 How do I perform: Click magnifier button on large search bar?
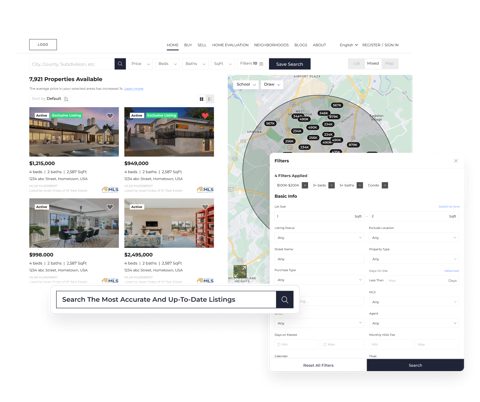point(285,299)
